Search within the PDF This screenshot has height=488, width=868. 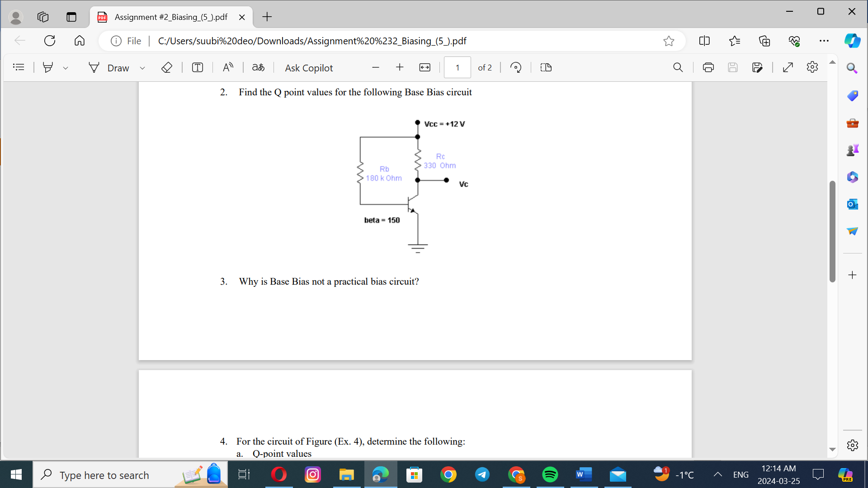pos(678,67)
